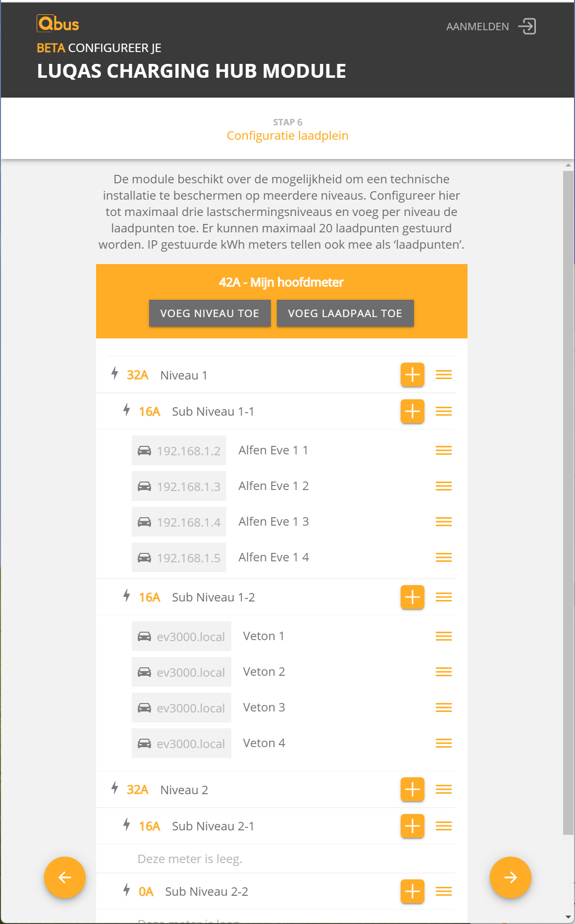Viewport: 575px width, 924px height.
Task: Go back with the left arrow button
Action: (65, 877)
